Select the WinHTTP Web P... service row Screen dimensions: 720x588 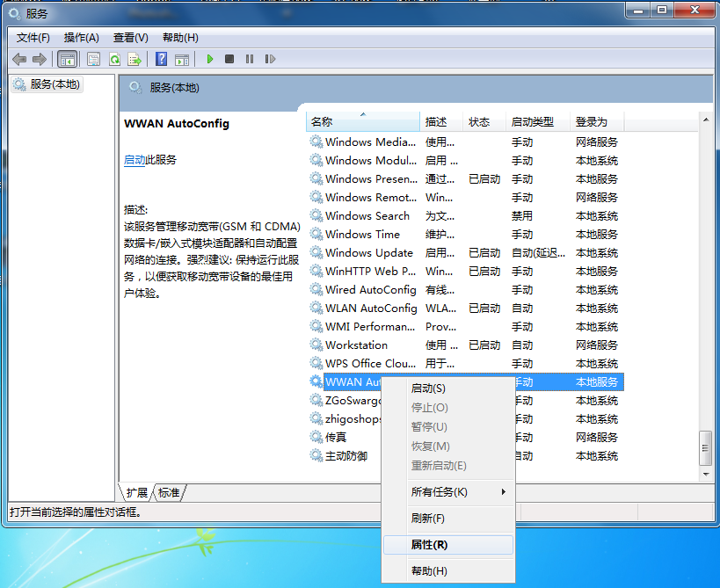click(465, 272)
